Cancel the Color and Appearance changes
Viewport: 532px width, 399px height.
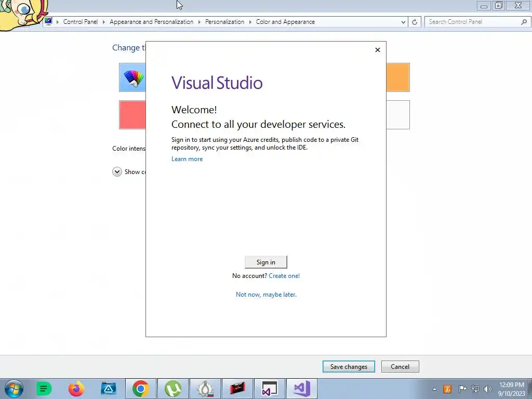(400, 366)
